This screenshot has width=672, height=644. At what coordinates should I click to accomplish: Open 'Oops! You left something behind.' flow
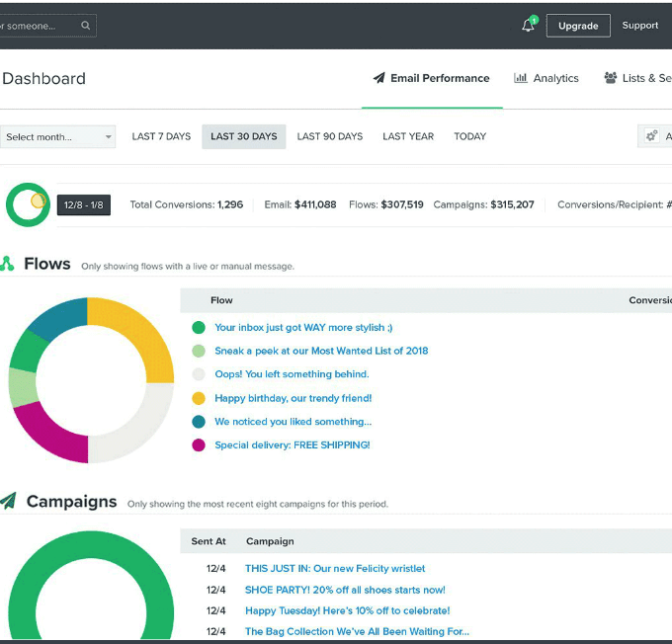[x=292, y=374]
